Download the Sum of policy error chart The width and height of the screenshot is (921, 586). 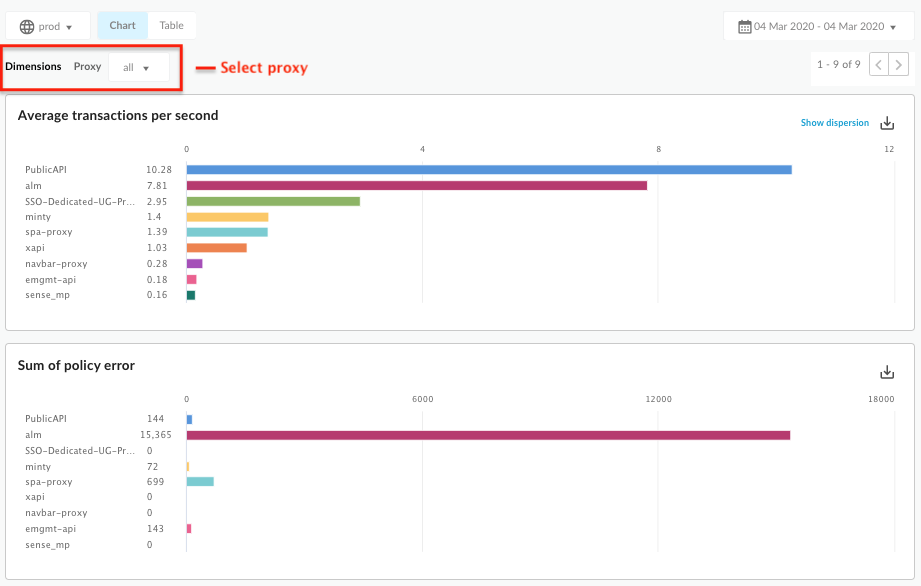click(x=887, y=372)
